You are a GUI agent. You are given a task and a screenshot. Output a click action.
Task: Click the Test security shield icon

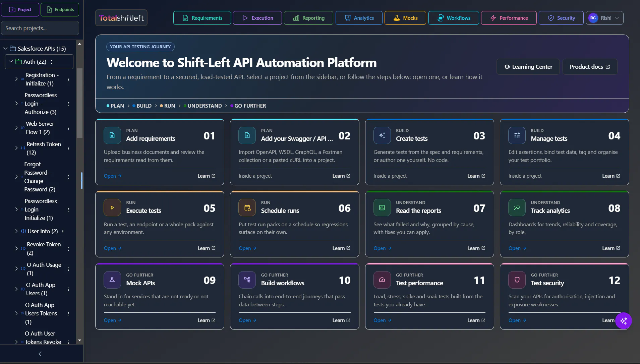coord(517,280)
